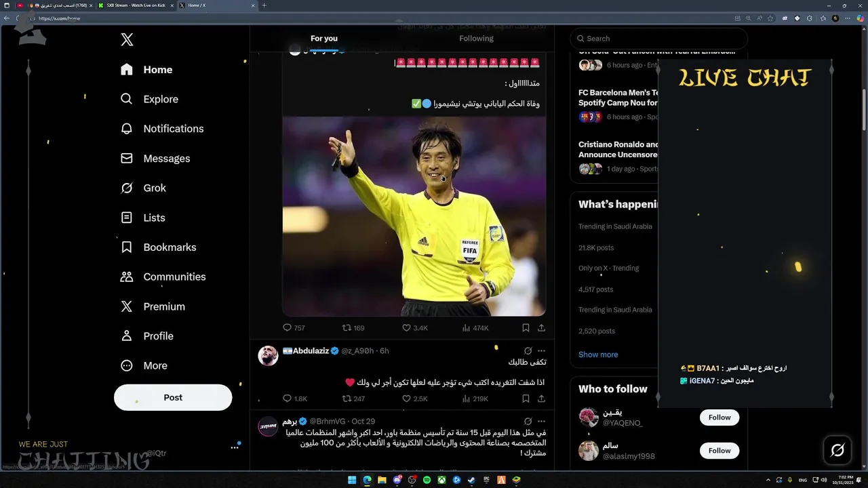Switch to the SXB Stream Kick browser tab
868x488 pixels.
pos(136,5)
